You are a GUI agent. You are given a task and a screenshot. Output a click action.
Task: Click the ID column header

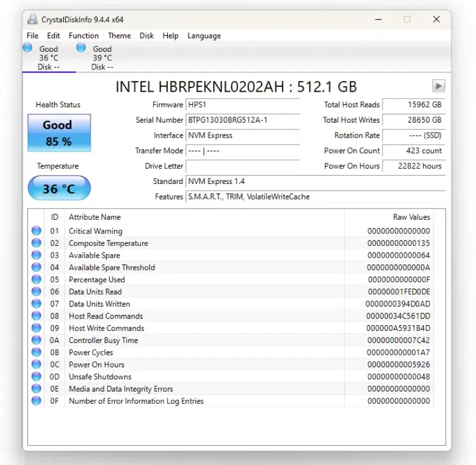coord(54,217)
